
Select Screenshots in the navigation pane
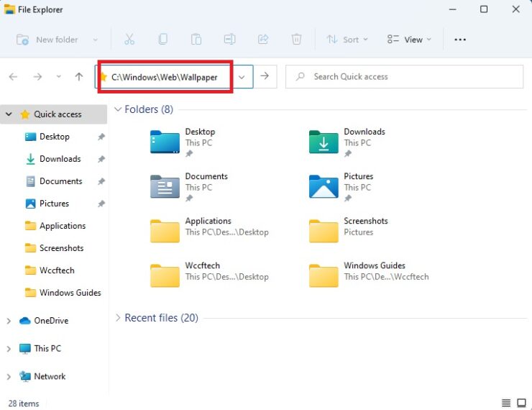coord(61,248)
